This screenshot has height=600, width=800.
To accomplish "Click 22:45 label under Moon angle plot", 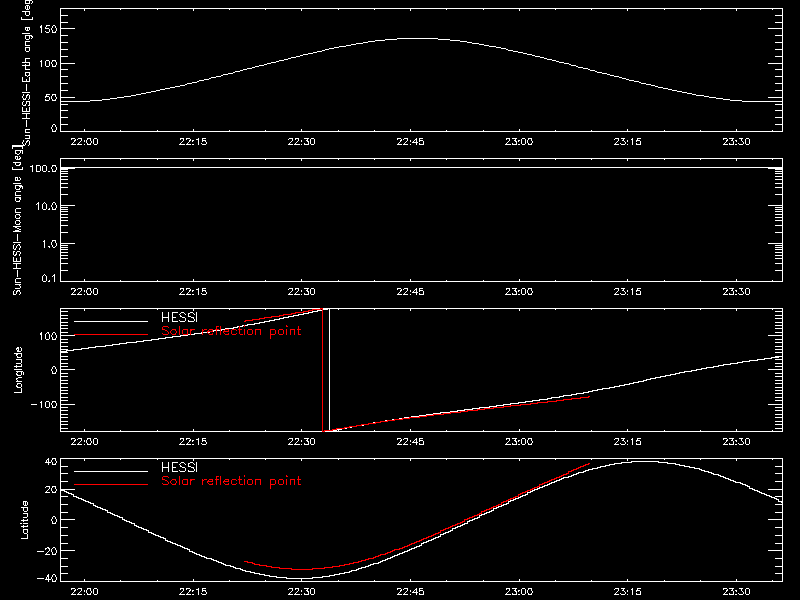I will click(410, 291).
